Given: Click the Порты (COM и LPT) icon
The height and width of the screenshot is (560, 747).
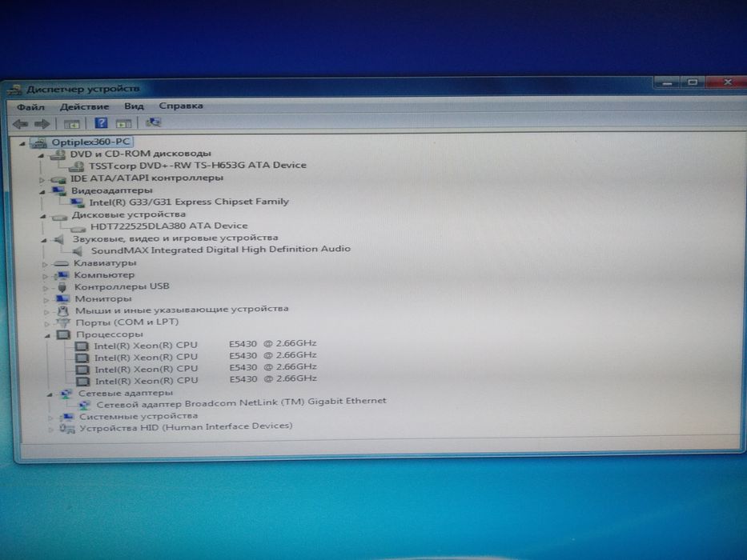Looking at the screenshot, I should pyautogui.click(x=63, y=323).
